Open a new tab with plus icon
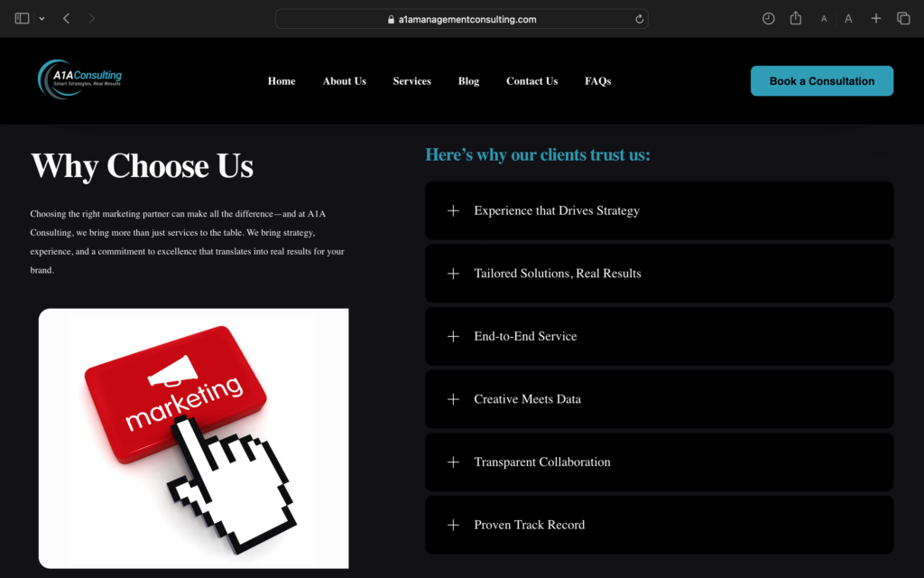The width and height of the screenshot is (924, 578). [x=875, y=18]
